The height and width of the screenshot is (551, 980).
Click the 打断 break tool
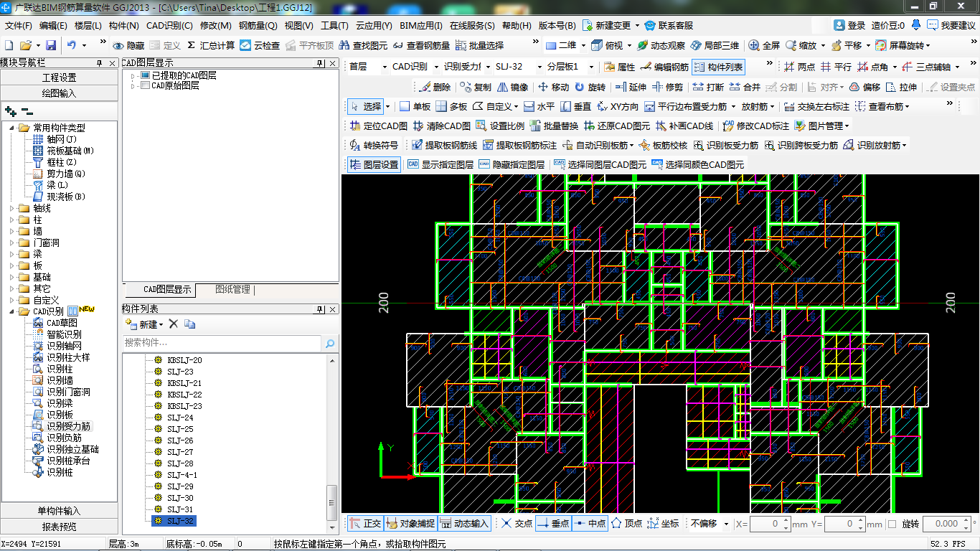(x=708, y=87)
